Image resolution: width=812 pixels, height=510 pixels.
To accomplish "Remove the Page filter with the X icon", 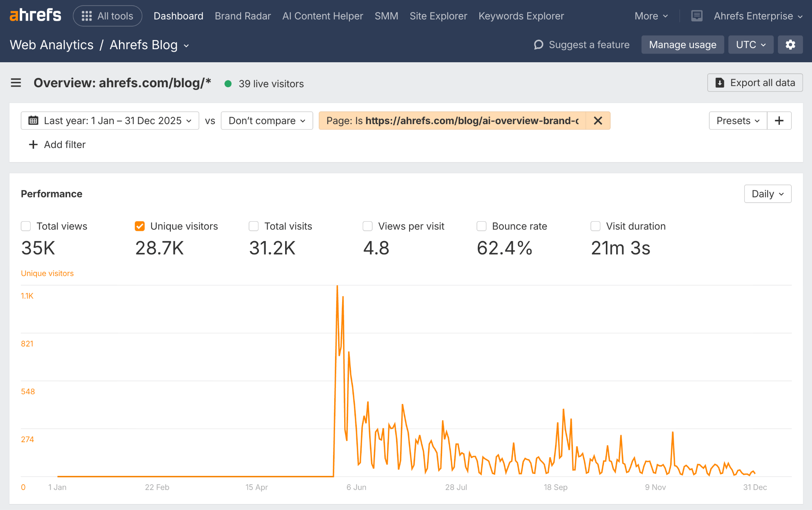I will tap(598, 121).
